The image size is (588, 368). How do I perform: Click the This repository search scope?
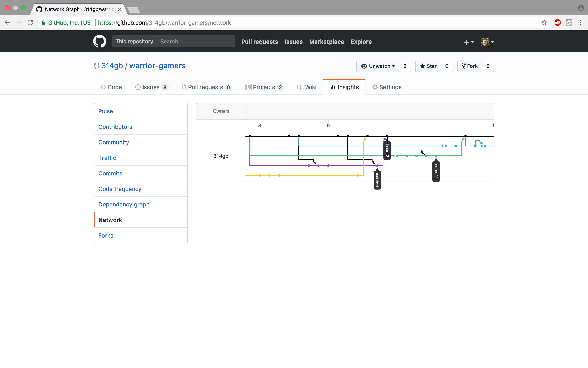coord(134,41)
